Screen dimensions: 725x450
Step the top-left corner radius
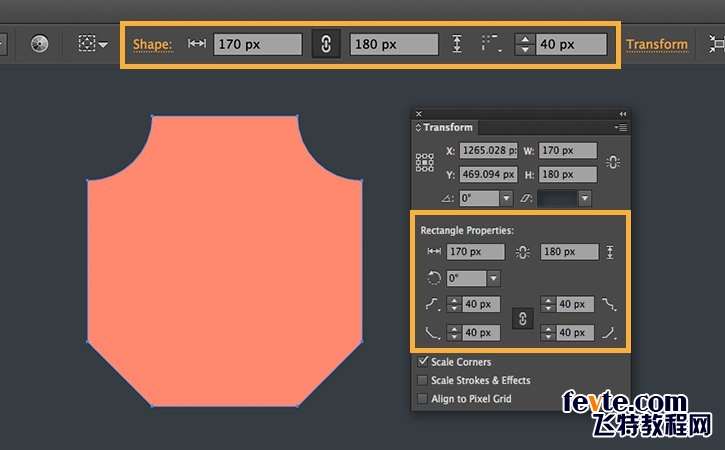click(x=454, y=304)
